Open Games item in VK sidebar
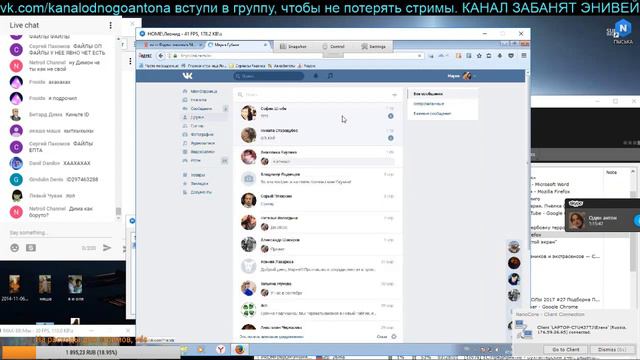The width and height of the screenshot is (640, 360). 196,160
